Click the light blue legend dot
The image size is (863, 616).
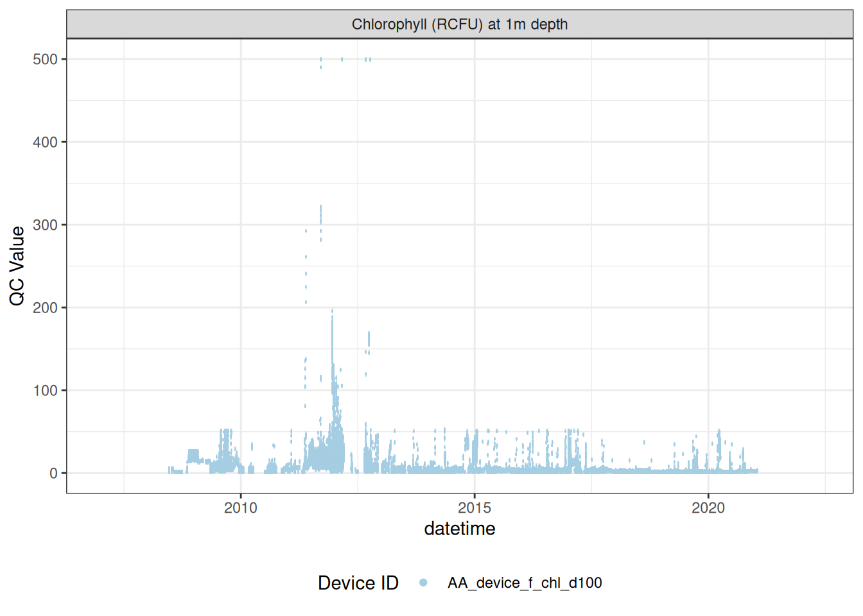(423, 583)
